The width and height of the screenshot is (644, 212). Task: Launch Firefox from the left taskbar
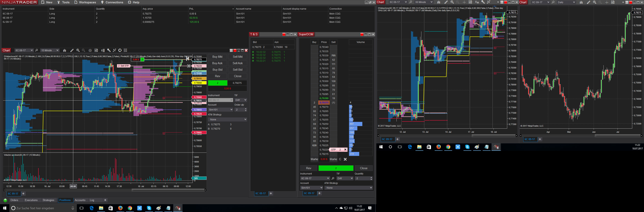[x=120, y=208]
